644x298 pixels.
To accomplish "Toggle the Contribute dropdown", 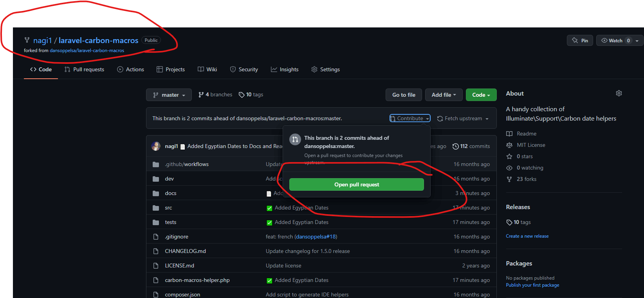I will click(410, 118).
